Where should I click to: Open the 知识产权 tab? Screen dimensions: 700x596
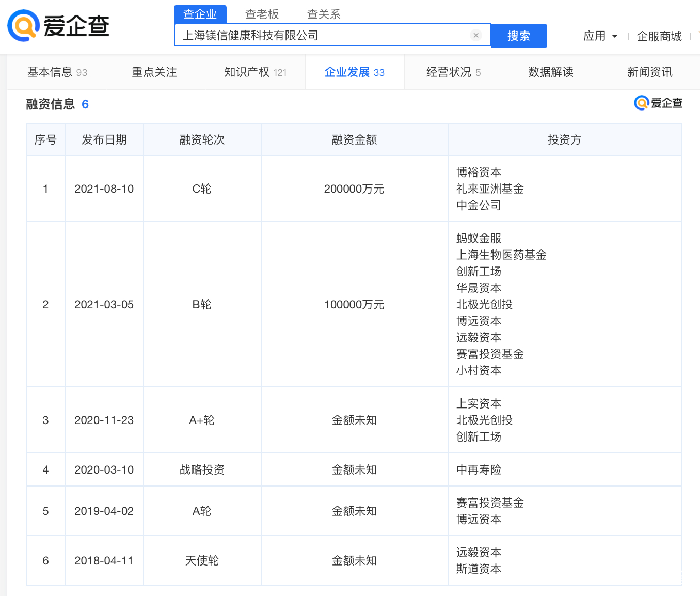[x=255, y=72]
